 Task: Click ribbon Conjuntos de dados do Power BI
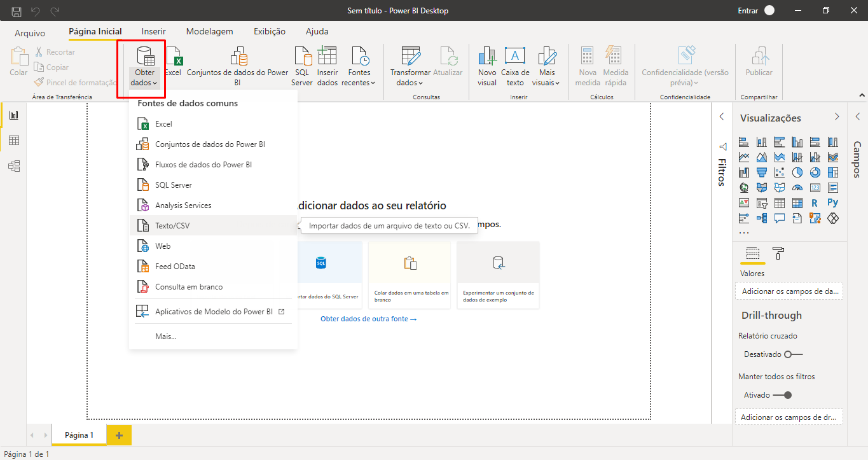pos(237,66)
